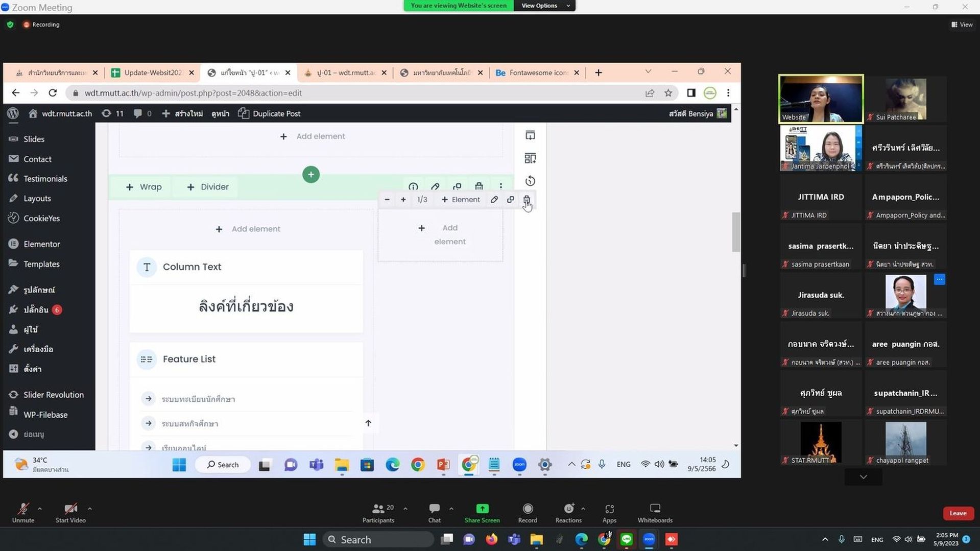
Task: Click Search box in Windows taskbar
Action: (378, 540)
